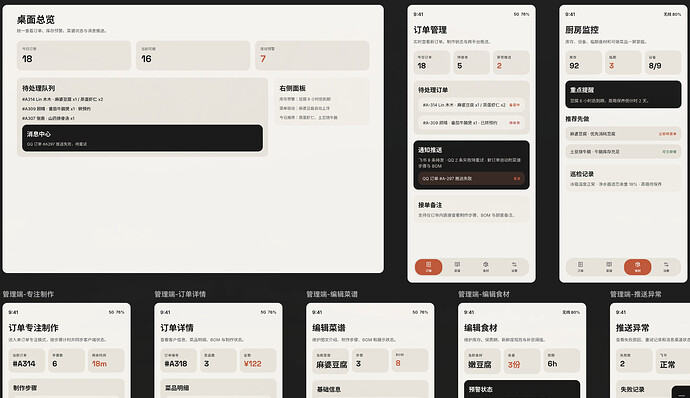Select the 土豆炖牛腩 row under 推荐先做
The height and width of the screenshot is (398, 690).
pos(623,151)
